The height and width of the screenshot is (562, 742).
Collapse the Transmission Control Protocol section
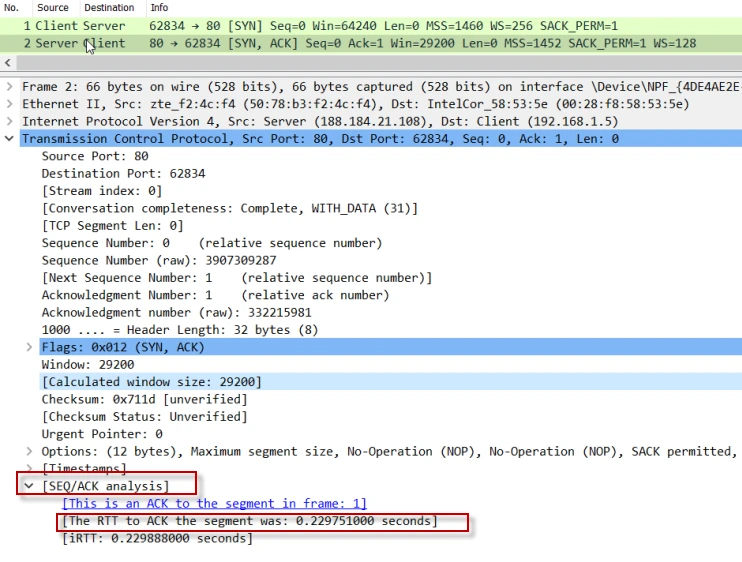coord(9,139)
